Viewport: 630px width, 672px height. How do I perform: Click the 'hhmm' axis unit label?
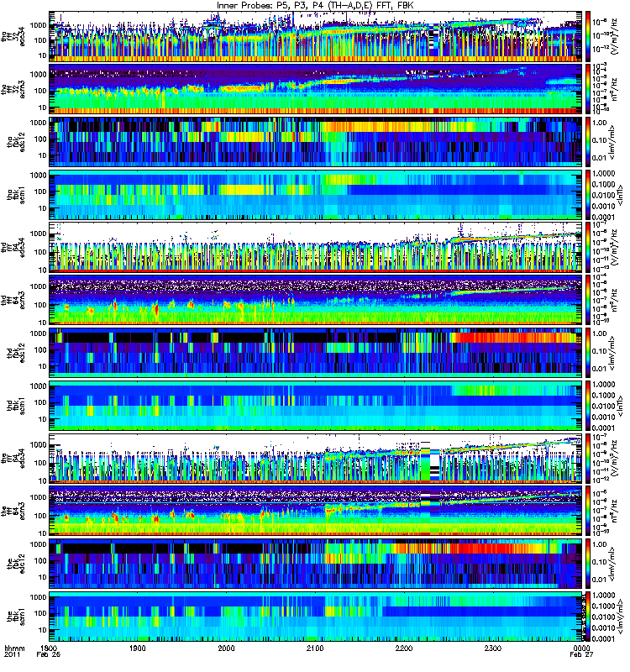(x=14, y=648)
